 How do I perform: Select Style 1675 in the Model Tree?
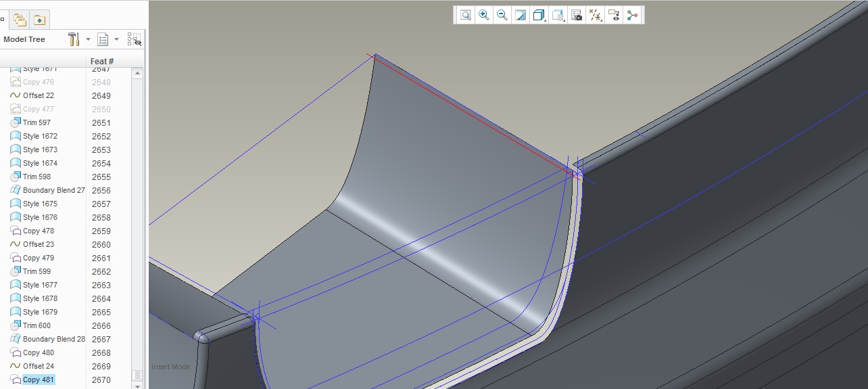(x=40, y=204)
